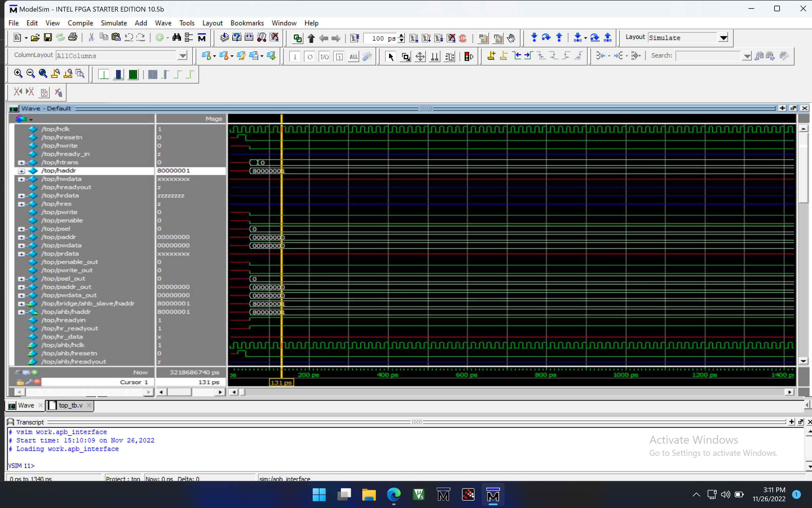Click the Add Wave flag-plus icon
This screenshot has height=508, width=812.
coord(206,56)
